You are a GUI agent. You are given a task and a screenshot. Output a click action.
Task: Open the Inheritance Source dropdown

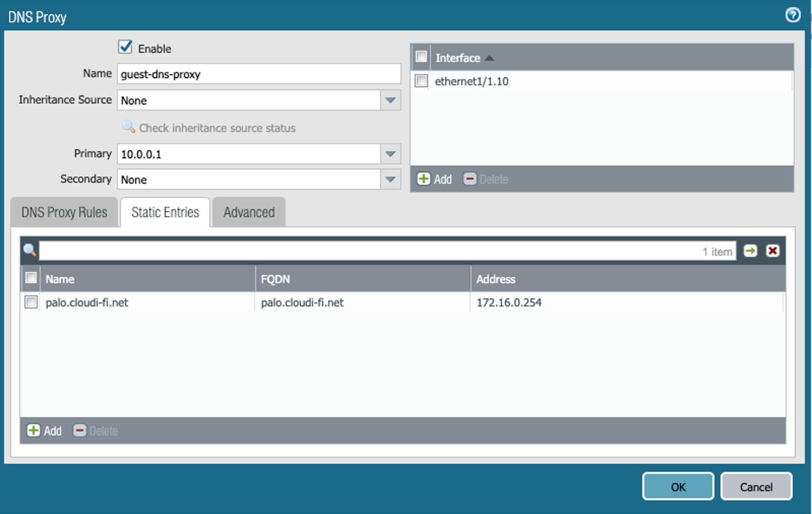389,100
